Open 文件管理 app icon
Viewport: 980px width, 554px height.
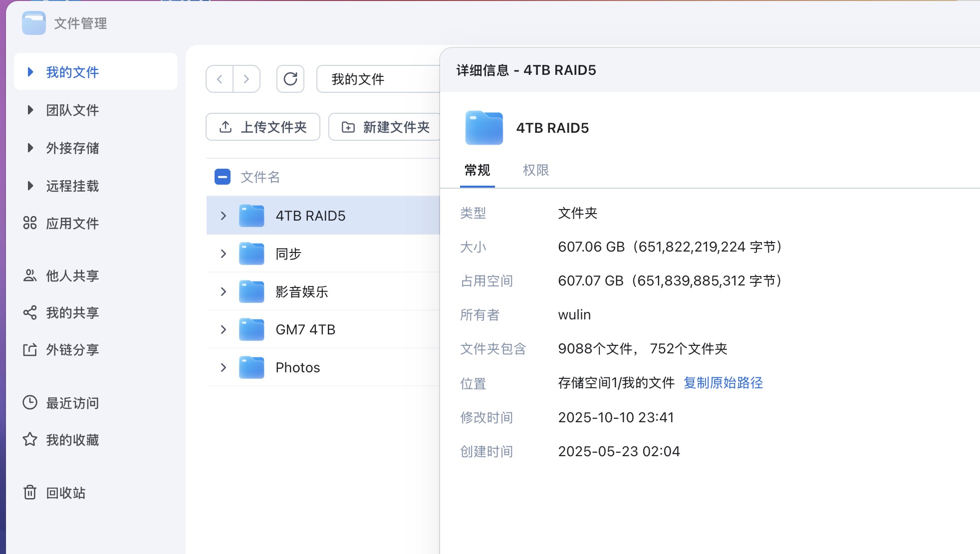33,23
